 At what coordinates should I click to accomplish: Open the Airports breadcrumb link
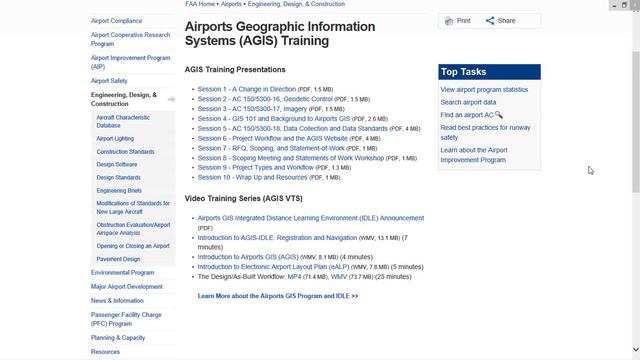click(231, 4)
